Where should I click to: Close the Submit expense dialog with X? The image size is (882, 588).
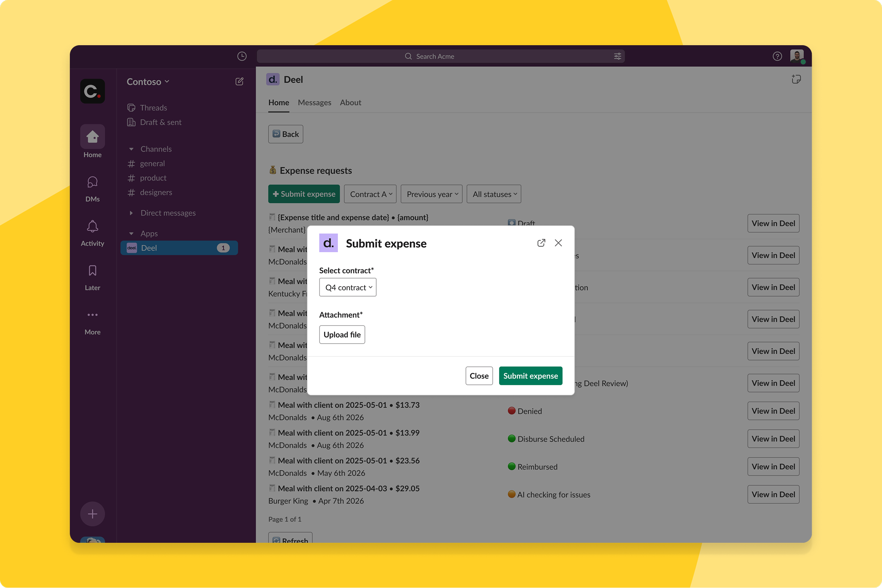click(x=558, y=242)
